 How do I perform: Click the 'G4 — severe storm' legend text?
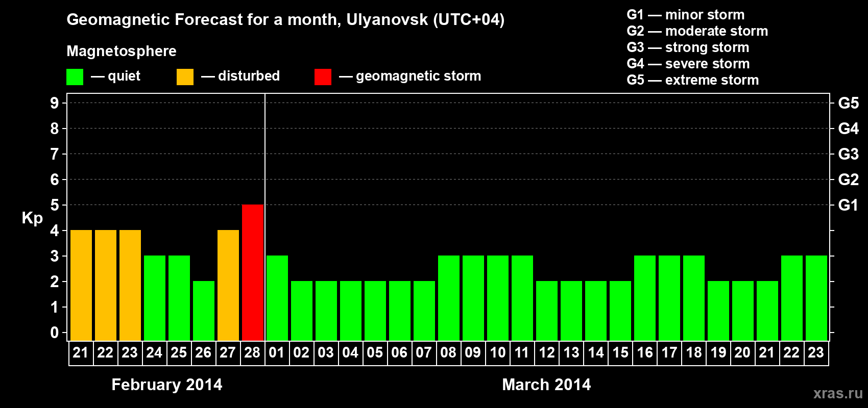click(688, 64)
